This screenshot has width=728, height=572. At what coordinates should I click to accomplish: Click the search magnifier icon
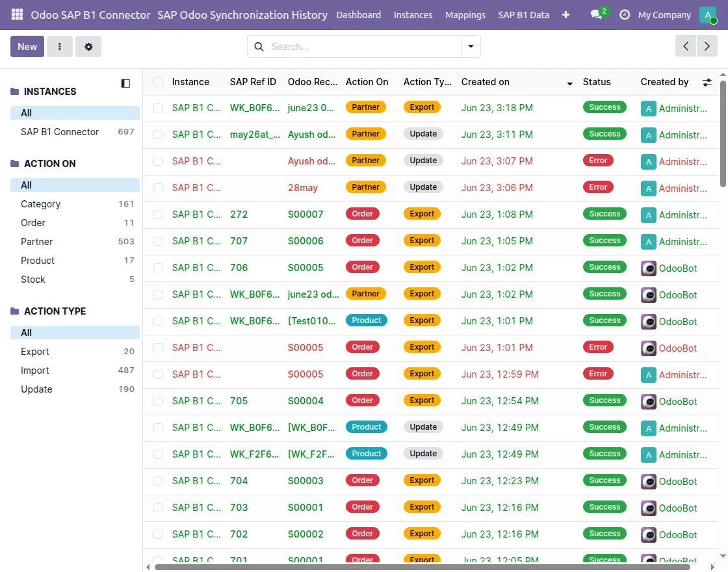click(259, 46)
